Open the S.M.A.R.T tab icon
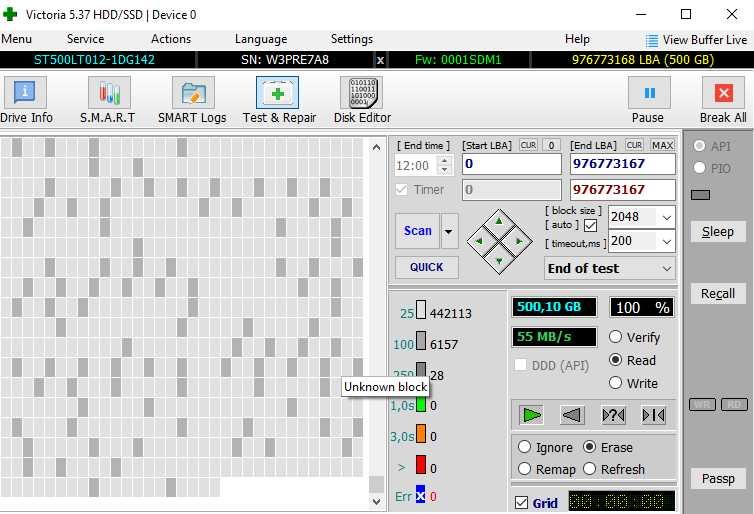The image size is (754, 514). coord(109,92)
